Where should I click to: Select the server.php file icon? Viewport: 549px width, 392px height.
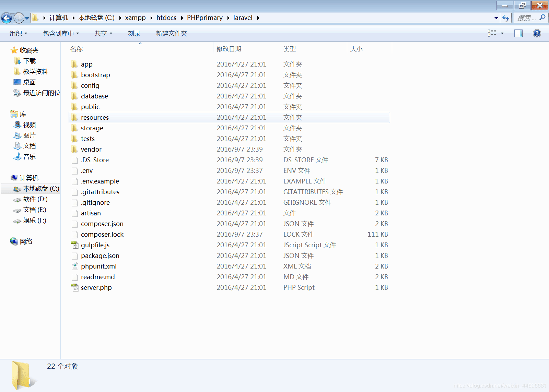(74, 287)
